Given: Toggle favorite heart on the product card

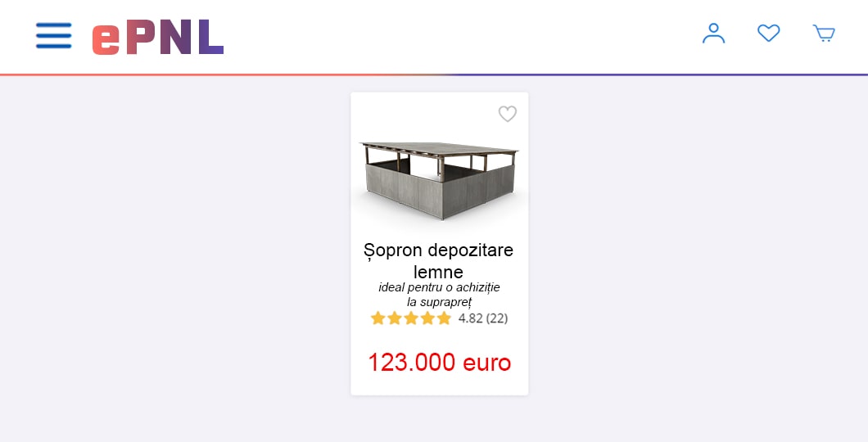Looking at the screenshot, I should coord(508,115).
